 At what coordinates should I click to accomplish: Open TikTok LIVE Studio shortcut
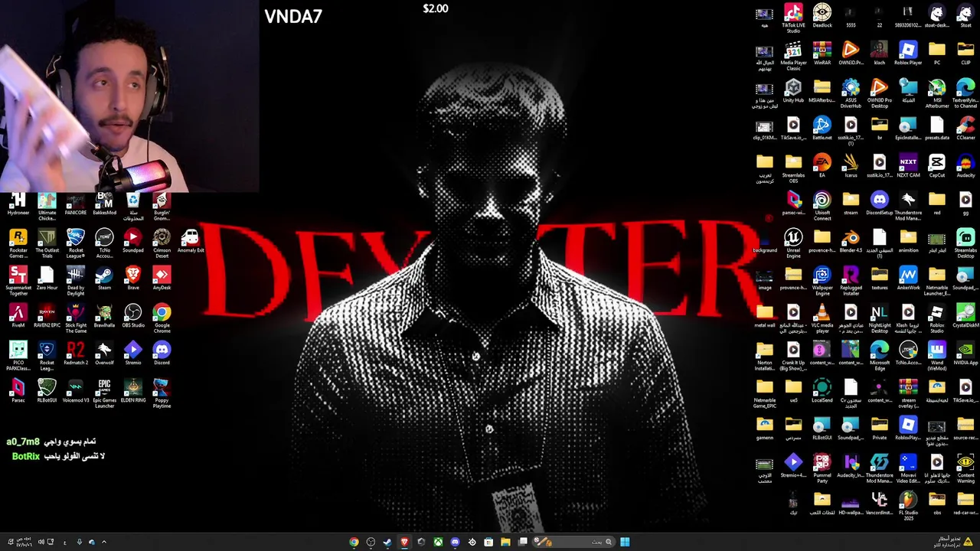[793, 18]
